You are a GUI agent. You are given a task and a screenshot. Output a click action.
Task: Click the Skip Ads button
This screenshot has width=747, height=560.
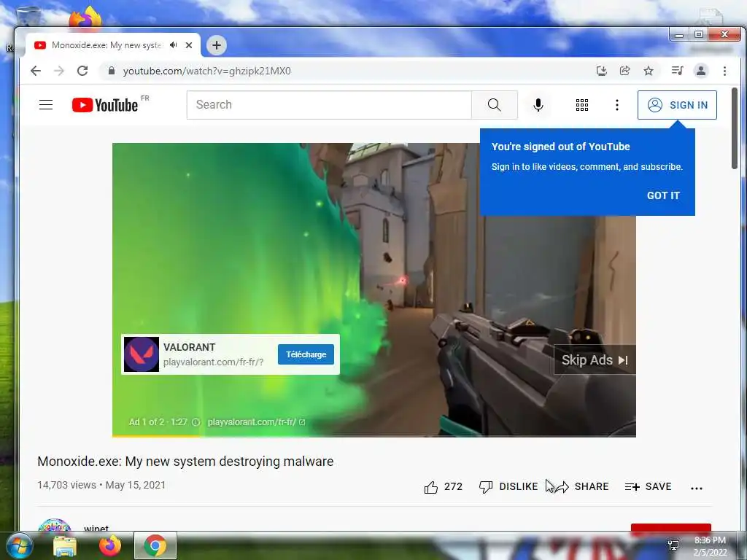point(595,360)
